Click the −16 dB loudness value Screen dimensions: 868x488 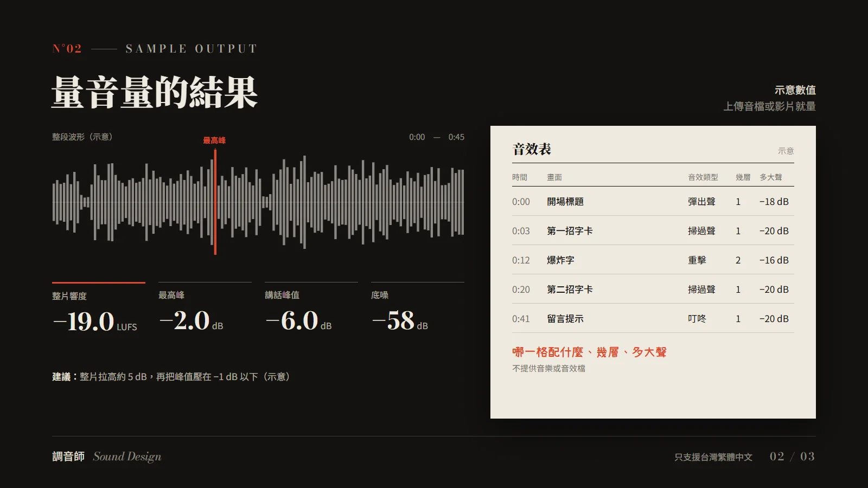(x=774, y=260)
